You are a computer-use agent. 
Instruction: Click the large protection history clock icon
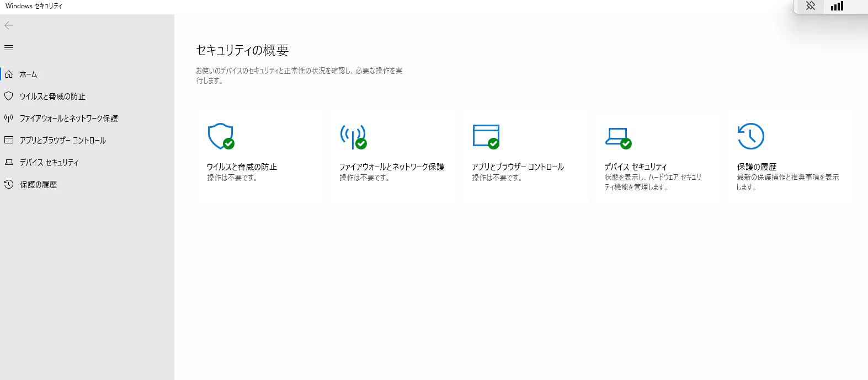coord(751,136)
